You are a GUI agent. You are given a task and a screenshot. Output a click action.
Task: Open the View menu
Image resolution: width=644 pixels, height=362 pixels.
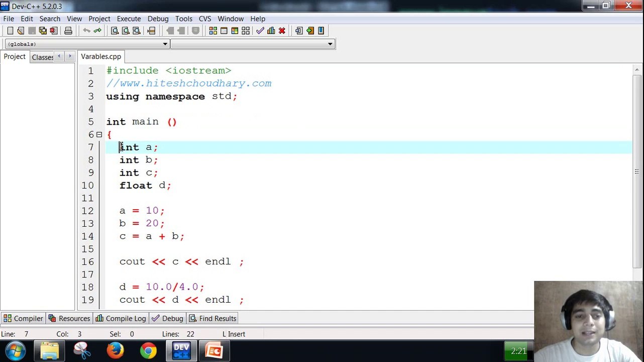tap(74, 19)
